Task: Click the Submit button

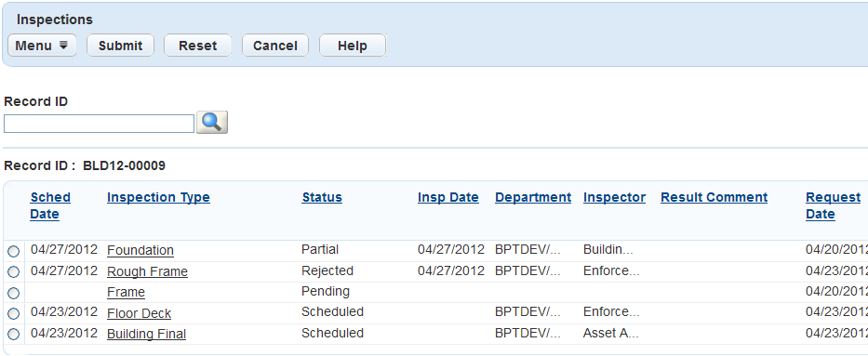Action: (120, 46)
